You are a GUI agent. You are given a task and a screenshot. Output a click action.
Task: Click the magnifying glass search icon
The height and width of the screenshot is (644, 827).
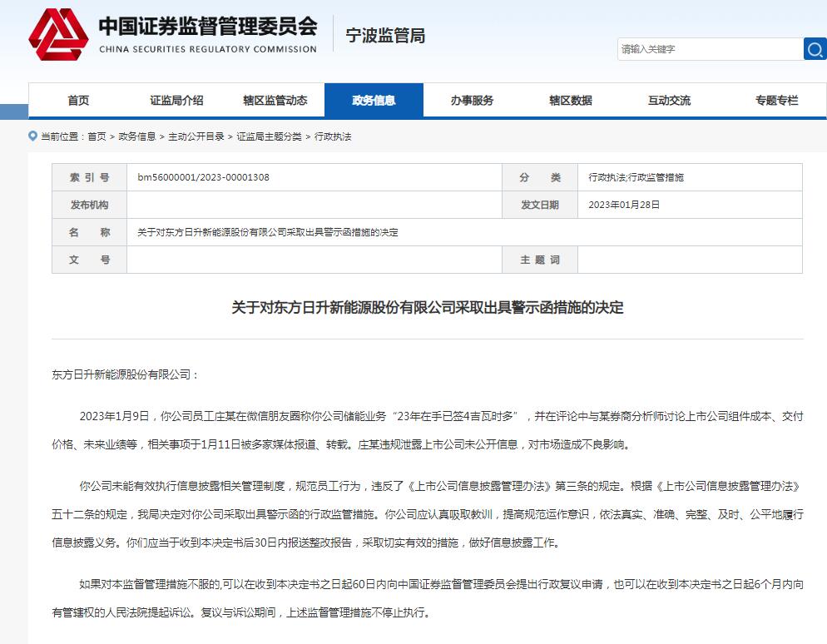coord(815,49)
